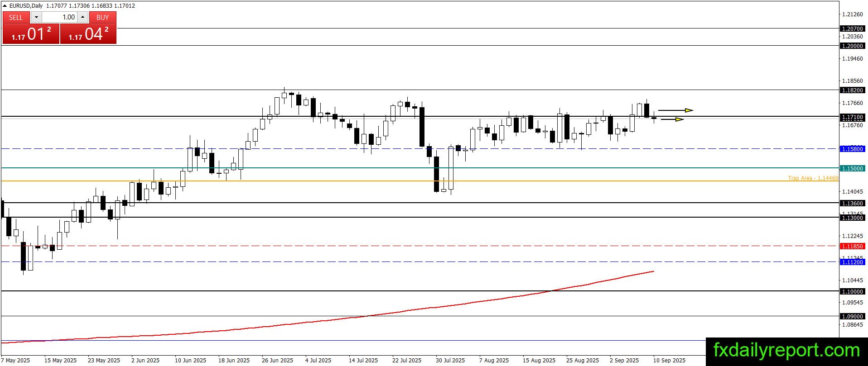Click the 1.00 volume input field
This screenshot has width=868, height=366.
click(59, 17)
